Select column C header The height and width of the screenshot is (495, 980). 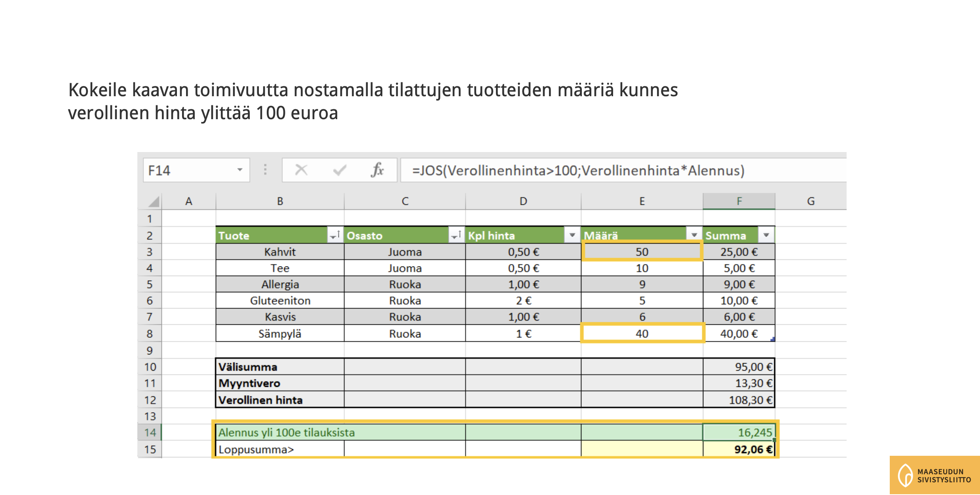[405, 201]
